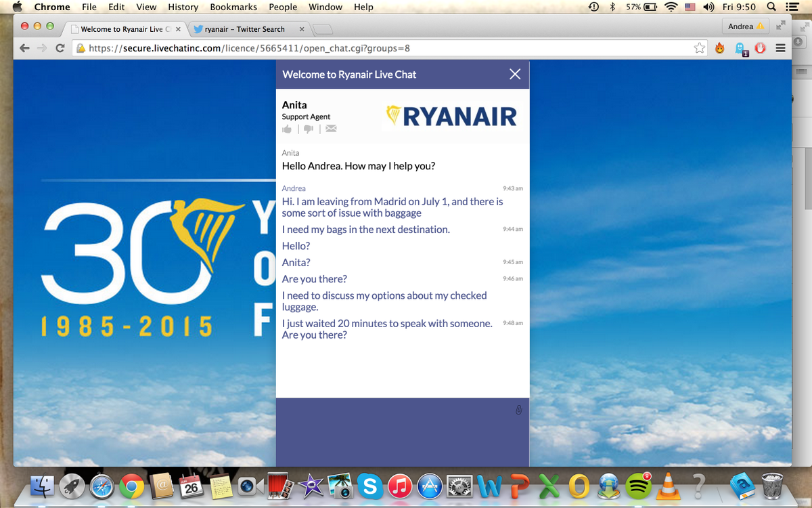Viewport: 812px width, 508px height.
Task: Rate Anita with the thumbs-up icon
Action: tap(287, 129)
